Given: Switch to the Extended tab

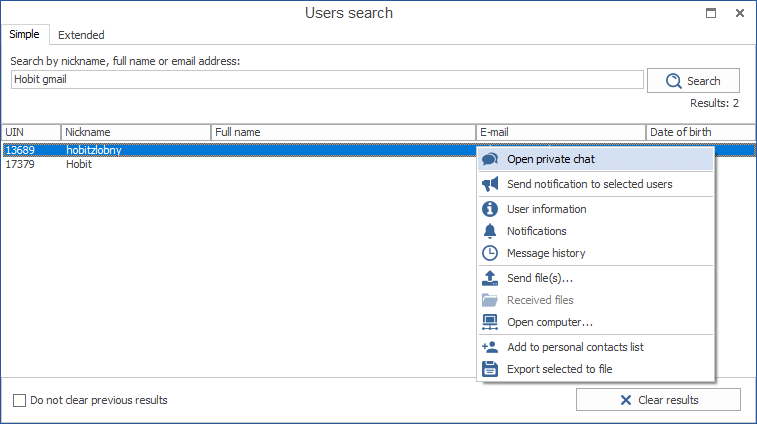Looking at the screenshot, I should pos(81,35).
